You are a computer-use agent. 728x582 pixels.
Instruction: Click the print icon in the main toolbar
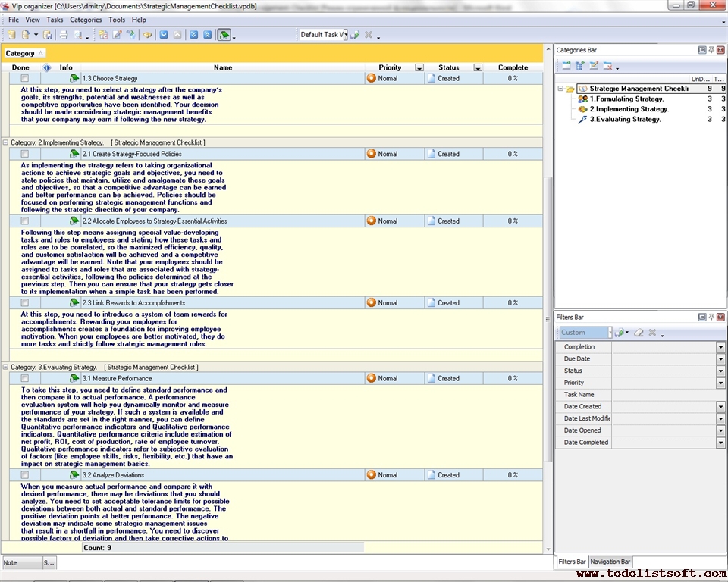tap(64, 35)
